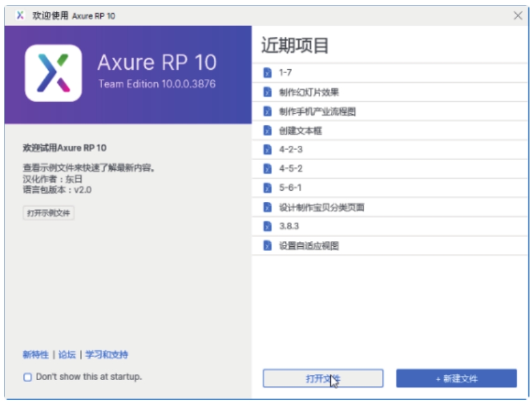
Task: Click the small Axure icon in title bar
Action: pyautogui.click(x=21, y=16)
